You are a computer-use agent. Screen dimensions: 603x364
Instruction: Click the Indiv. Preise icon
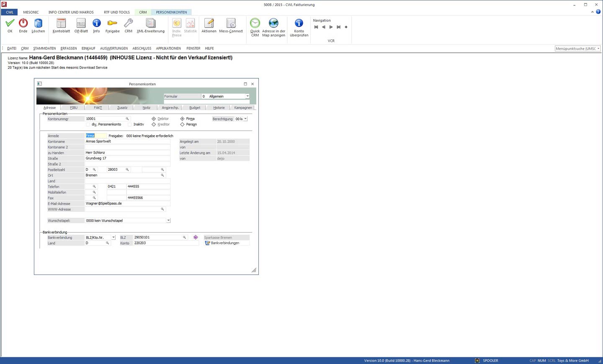[177, 23]
